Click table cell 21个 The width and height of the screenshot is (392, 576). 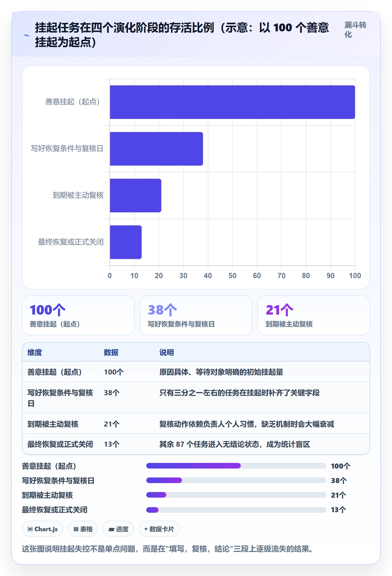point(112,424)
